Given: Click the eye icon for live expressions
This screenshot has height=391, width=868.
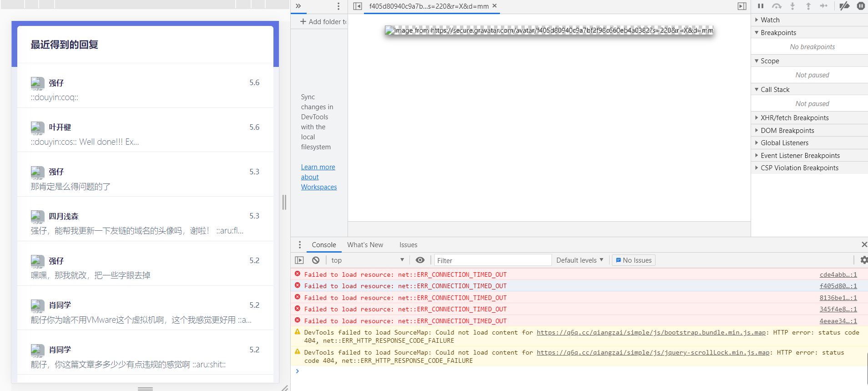Looking at the screenshot, I should pyautogui.click(x=420, y=260).
